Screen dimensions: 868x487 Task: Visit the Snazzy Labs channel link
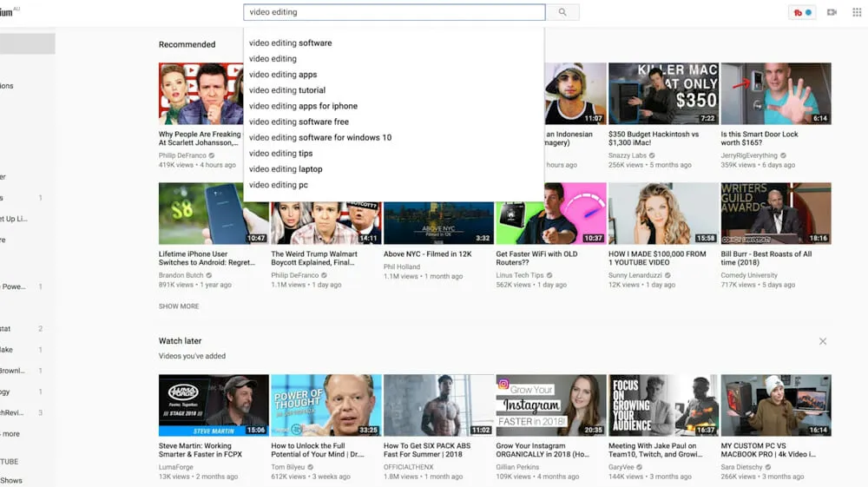(627, 155)
